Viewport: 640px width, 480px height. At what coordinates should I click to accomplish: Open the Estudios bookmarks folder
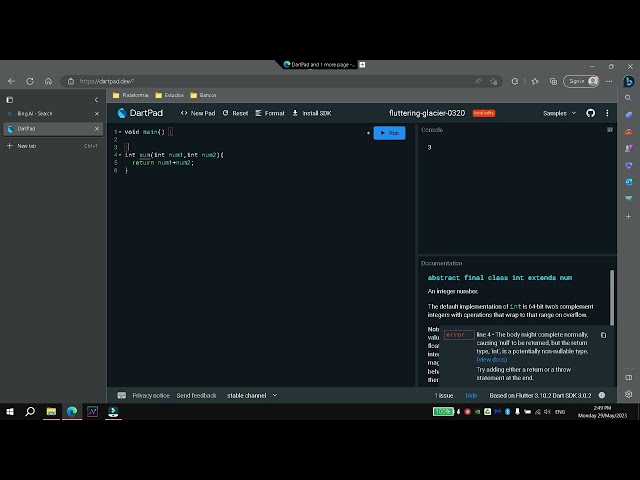coord(170,95)
